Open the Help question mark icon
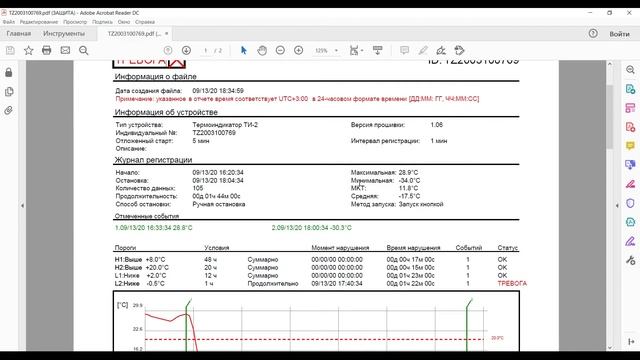The height and width of the screenshot is (360, 640). tap(593, 33)
